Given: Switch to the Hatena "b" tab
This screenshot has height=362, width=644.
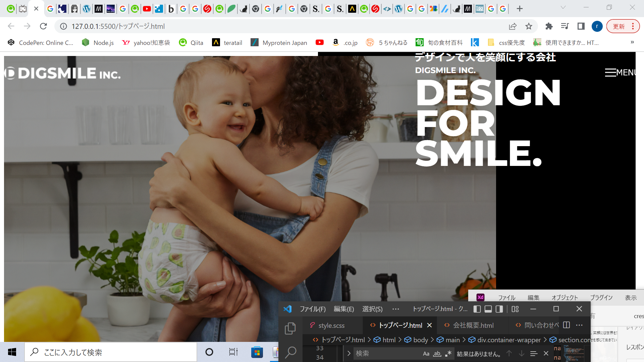Looking at the screenshot, I should pos(171,9).
